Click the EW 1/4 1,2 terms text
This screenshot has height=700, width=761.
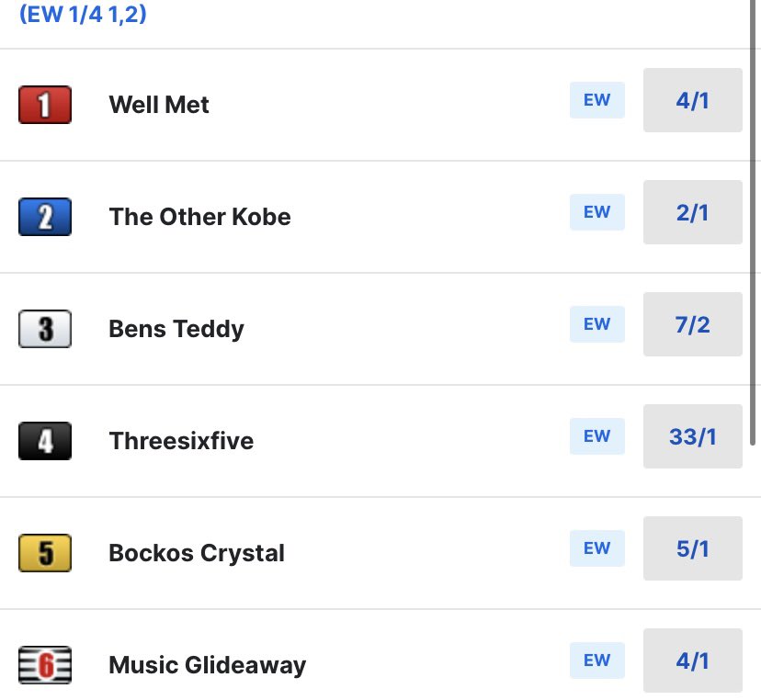[83, 16]
